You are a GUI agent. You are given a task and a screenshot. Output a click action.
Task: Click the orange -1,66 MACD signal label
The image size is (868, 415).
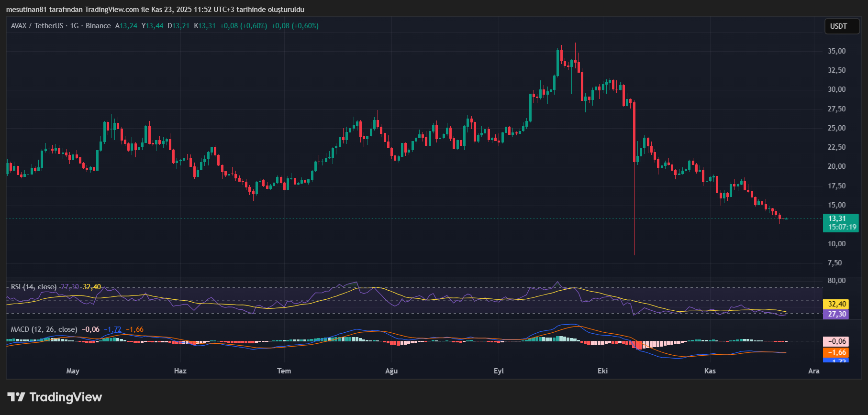837,352
